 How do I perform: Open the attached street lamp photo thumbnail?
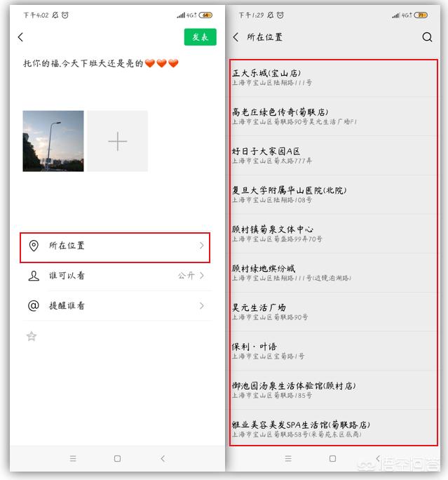point(53,141)
